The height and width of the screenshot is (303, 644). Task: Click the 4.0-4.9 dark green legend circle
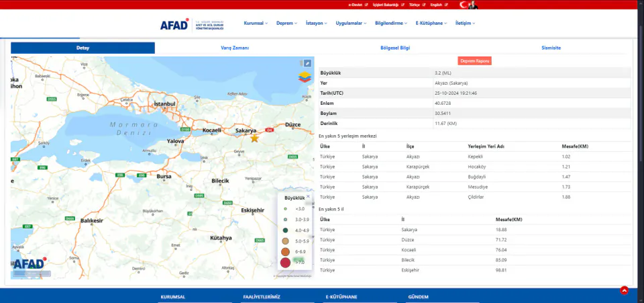[285, 230]
